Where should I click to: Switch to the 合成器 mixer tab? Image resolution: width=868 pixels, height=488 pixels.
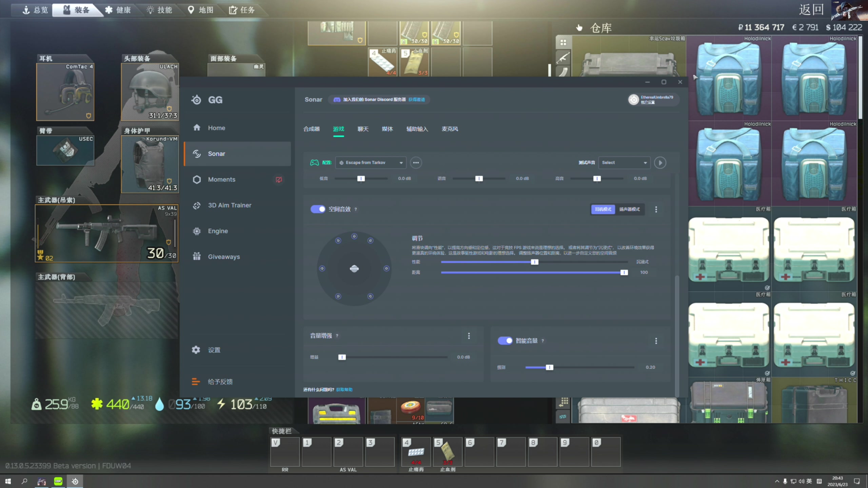[x=311, y=129]
